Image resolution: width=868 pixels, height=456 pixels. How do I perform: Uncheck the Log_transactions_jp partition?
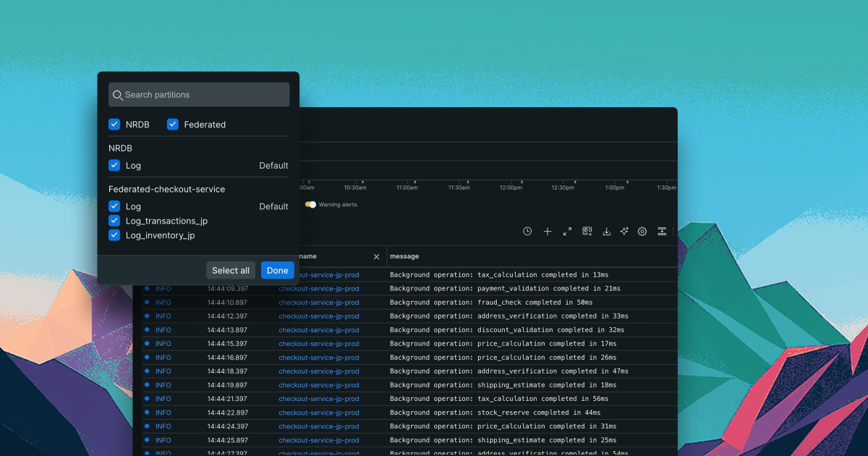coord(114,221)
